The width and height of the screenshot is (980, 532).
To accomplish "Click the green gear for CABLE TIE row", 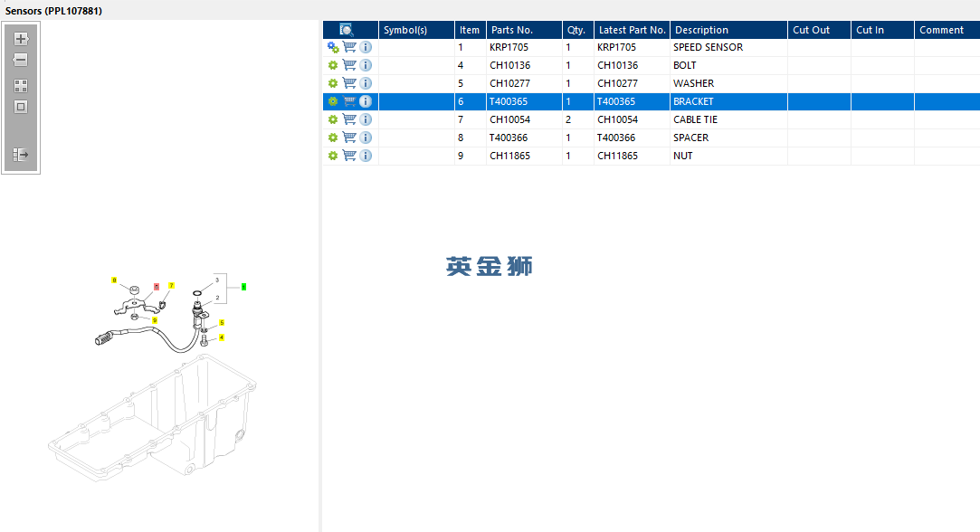I will coord(333,119).
